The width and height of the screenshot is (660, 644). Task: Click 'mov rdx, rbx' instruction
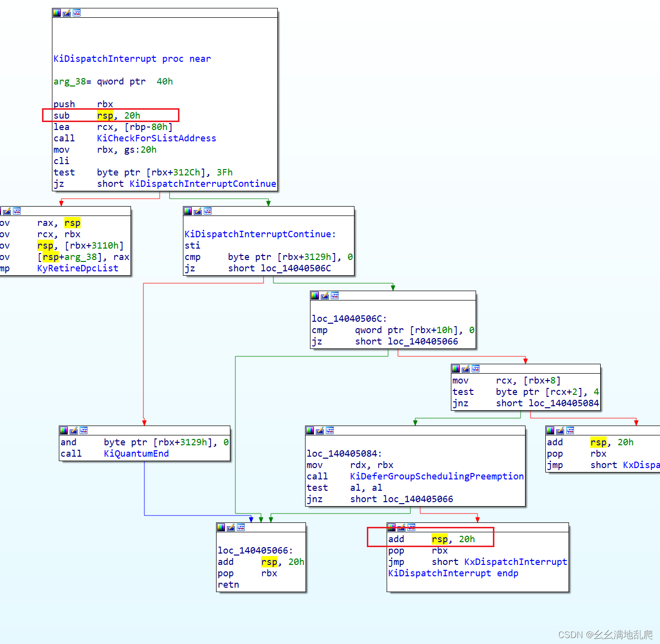(350, 465)
